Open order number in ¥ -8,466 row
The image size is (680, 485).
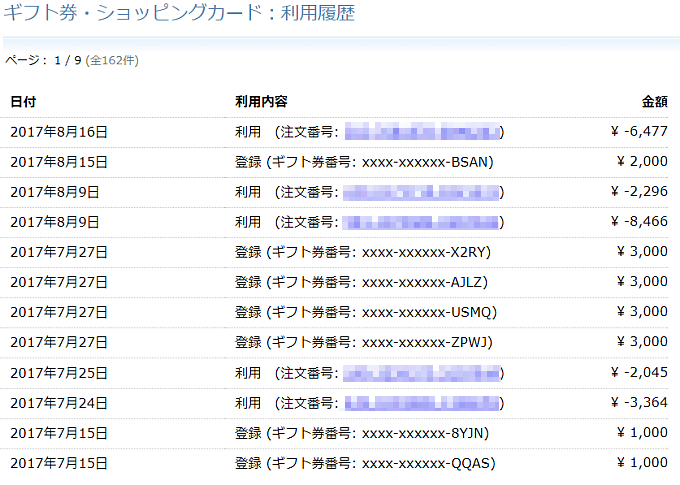421,222
